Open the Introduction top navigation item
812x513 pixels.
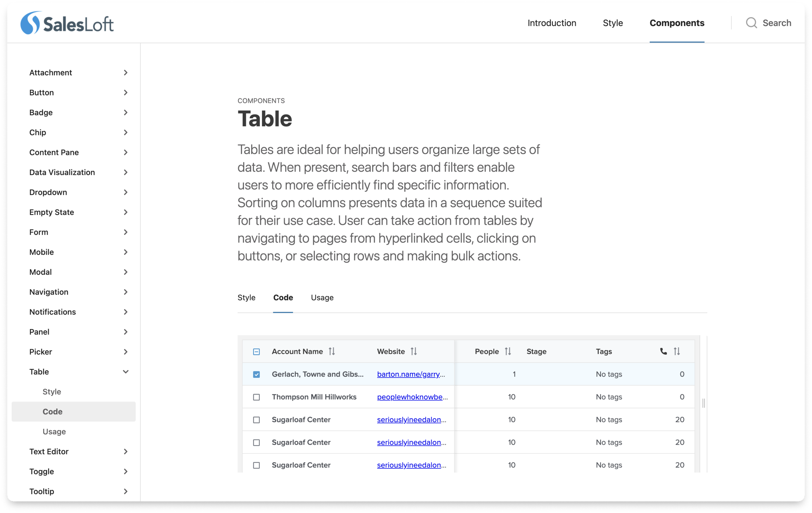552,23
